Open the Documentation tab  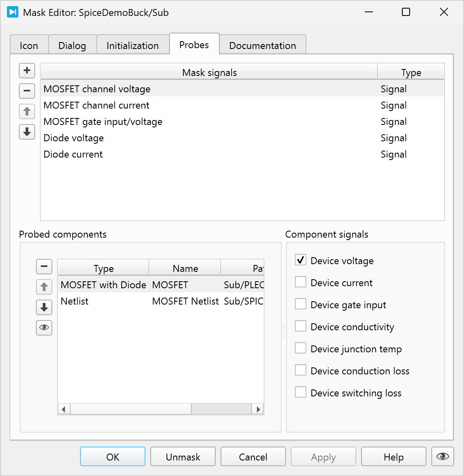(x=262, y=45)
